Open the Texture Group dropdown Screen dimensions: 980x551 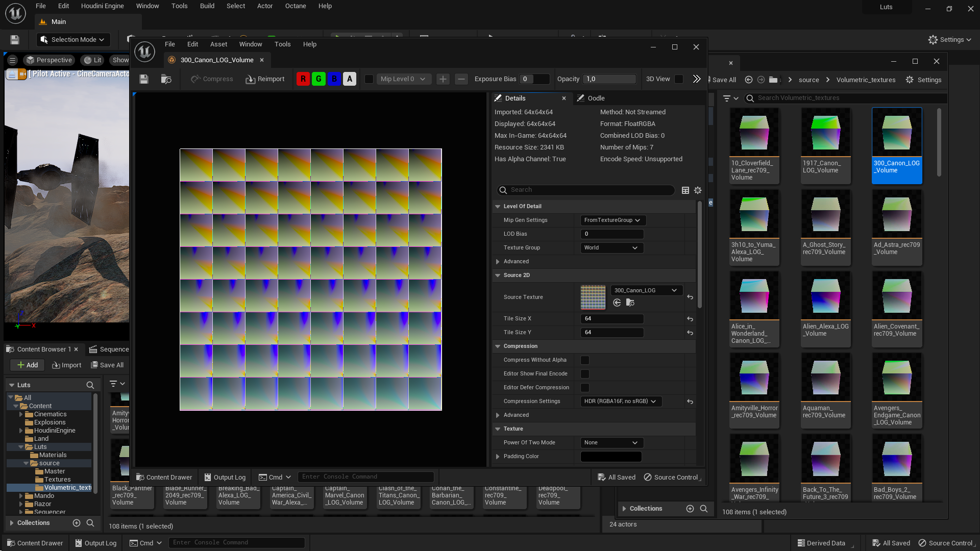[x=612, y=248]
